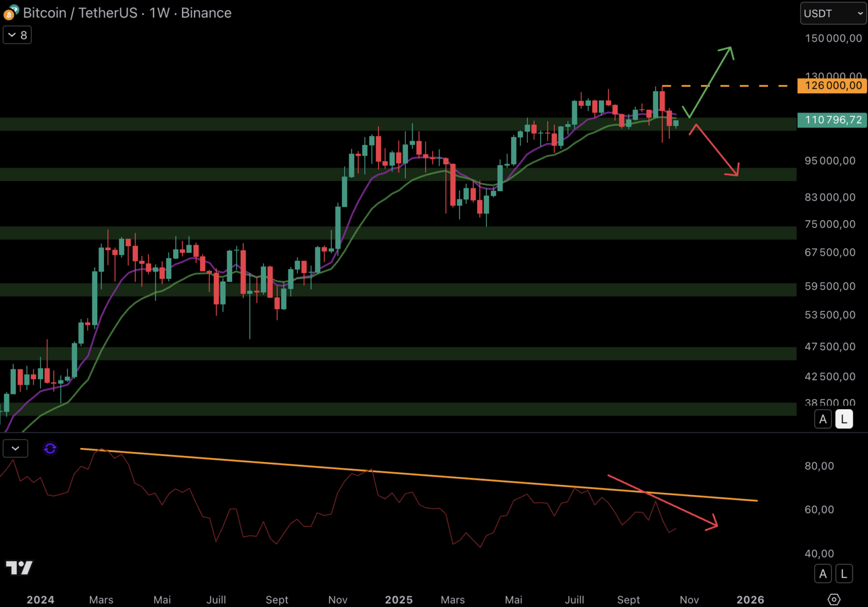This screenshot has width=868, height=607.
Task: Toggle log scale (L) on main price chart
Action: pos(844,419)
